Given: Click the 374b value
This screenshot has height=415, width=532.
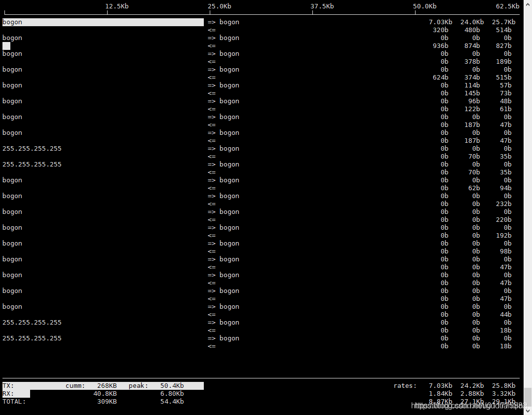Looking at the screenshot, I should pos(472,78).
